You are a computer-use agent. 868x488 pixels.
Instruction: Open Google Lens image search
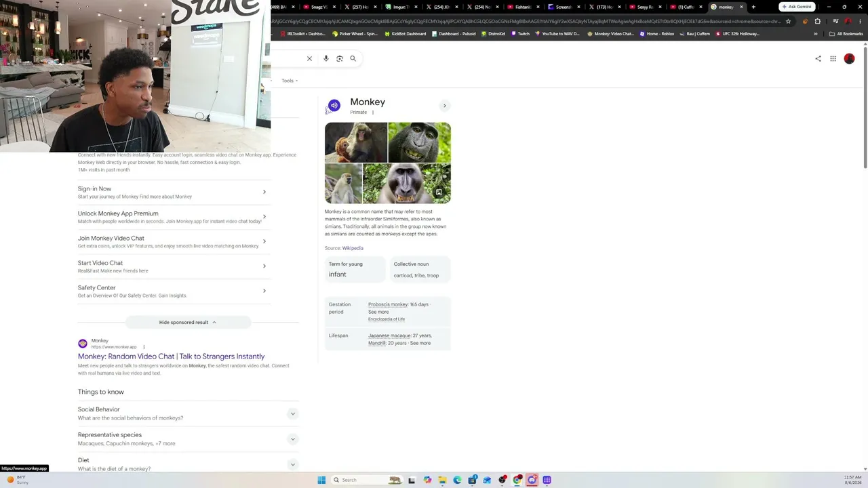(x=340, y=58)
